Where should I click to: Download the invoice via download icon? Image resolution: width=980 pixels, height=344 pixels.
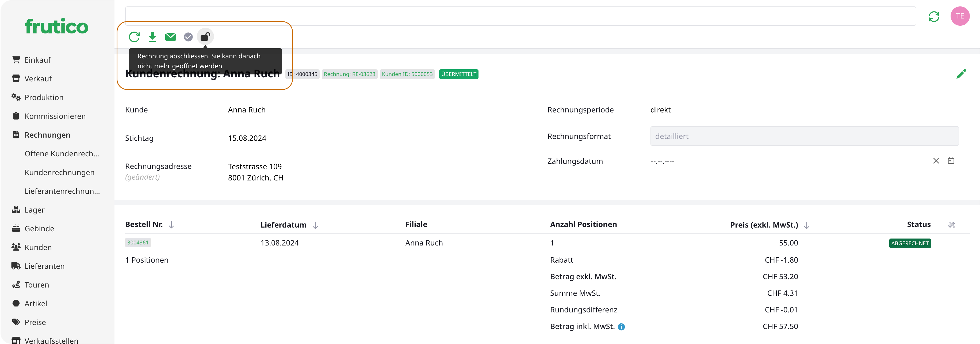coord(152,37)
